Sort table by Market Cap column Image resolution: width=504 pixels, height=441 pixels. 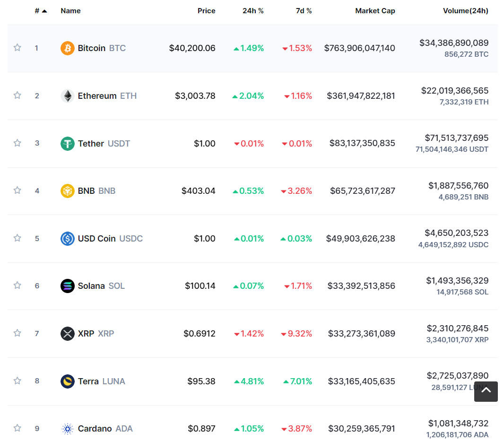pos(375,11)
